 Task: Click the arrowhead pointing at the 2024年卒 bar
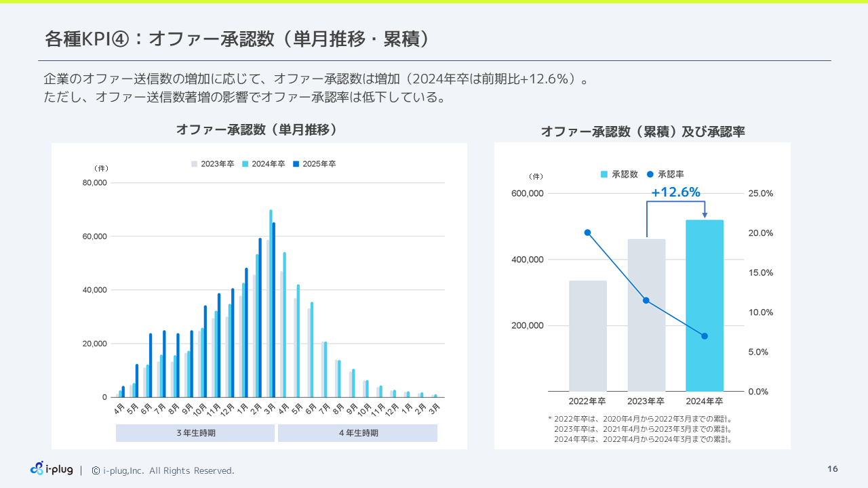pyautogui.click(x=705, y=216)
